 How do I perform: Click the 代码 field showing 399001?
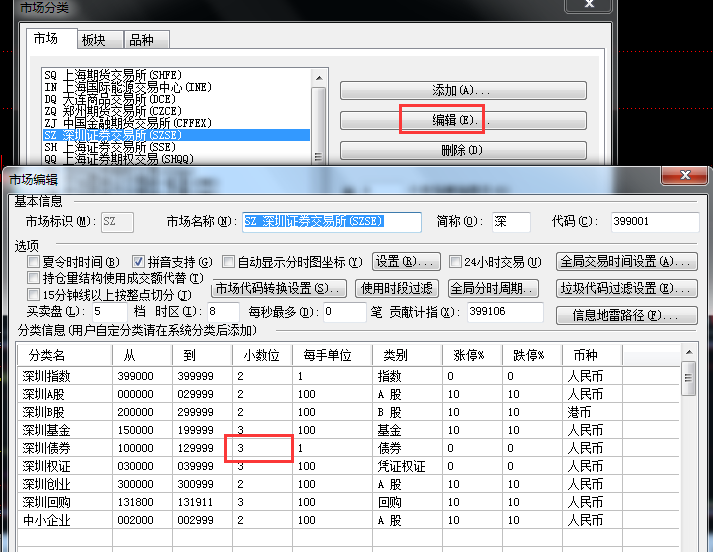click(x=655, y=222)
